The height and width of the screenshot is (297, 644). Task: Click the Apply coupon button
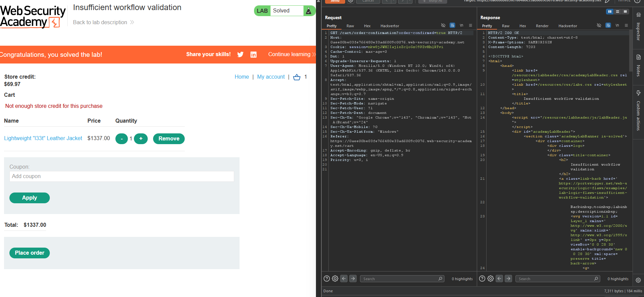(x=30, y=198)
